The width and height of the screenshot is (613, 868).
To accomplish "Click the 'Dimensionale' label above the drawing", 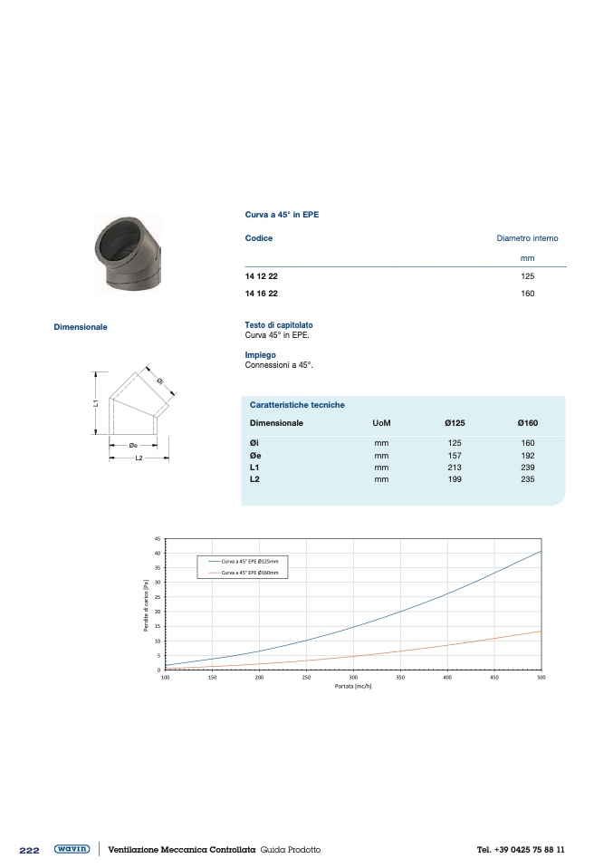I will point(81,327).
